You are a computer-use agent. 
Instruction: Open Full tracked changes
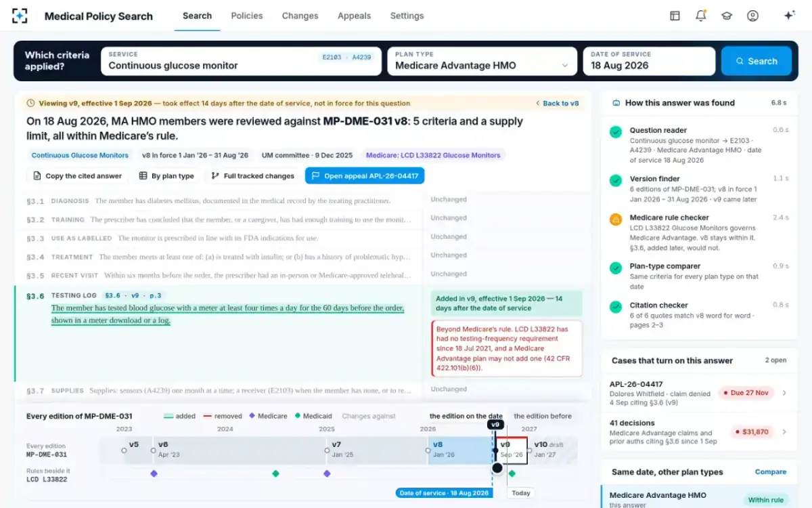[252, 176]
